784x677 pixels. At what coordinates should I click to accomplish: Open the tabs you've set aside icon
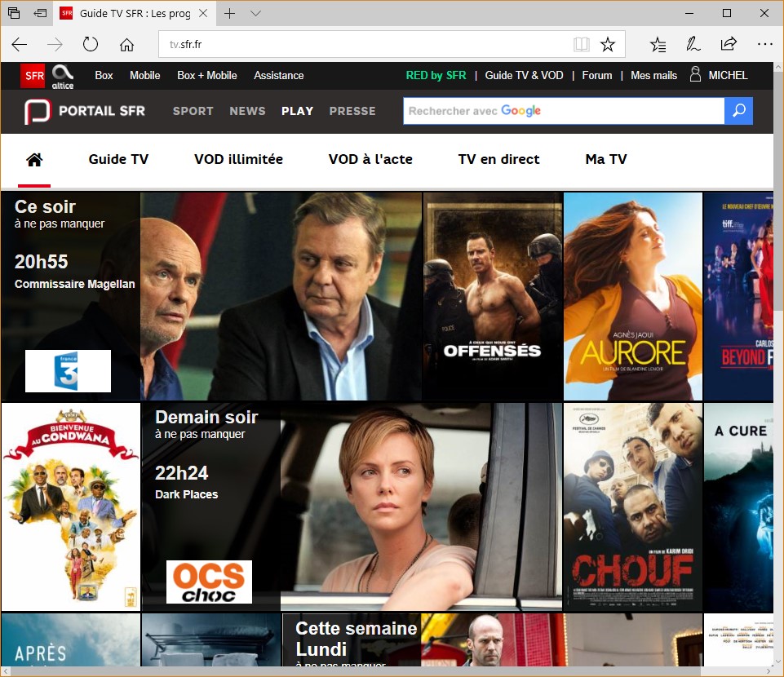coord(14,14)
